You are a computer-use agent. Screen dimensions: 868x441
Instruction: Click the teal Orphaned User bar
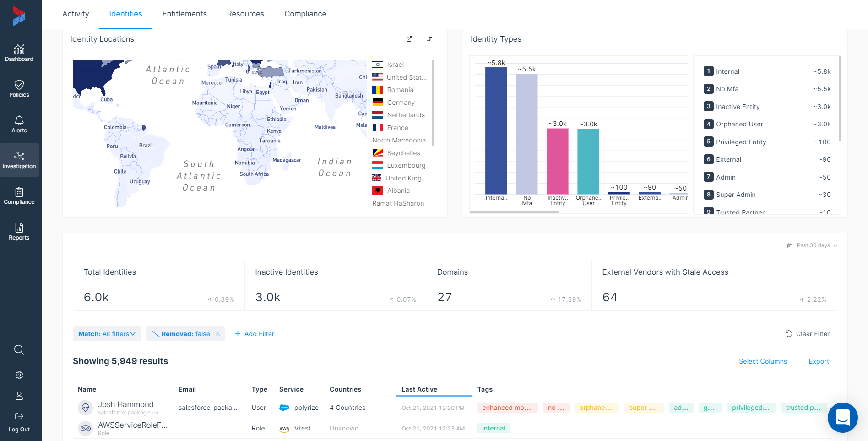point(588,161)
